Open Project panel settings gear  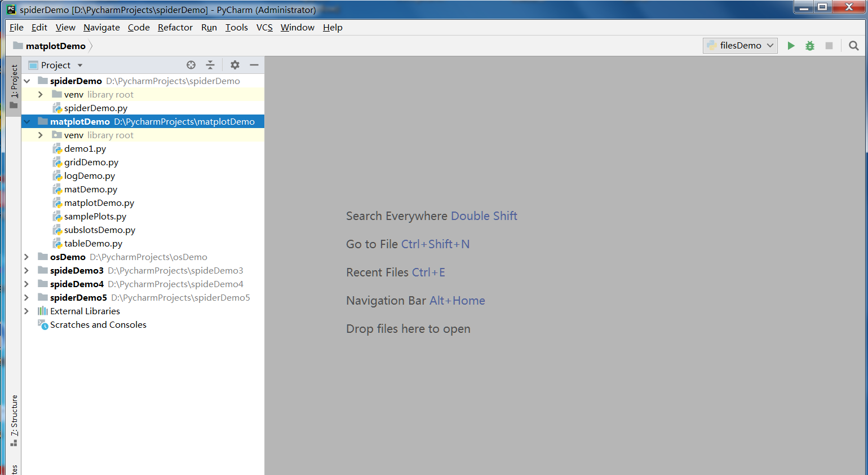tap(235, 65)
